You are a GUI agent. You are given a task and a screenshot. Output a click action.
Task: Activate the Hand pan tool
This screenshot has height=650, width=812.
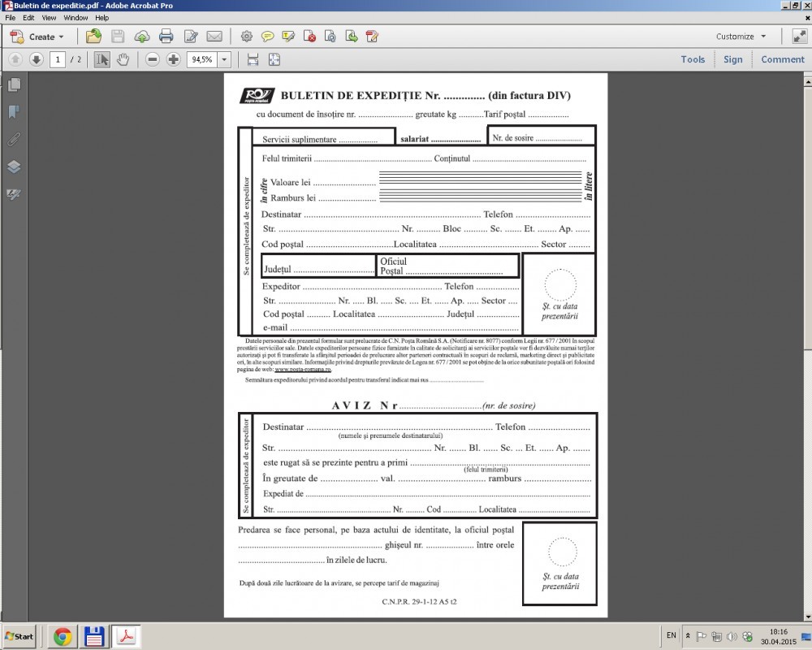(123, 59)
